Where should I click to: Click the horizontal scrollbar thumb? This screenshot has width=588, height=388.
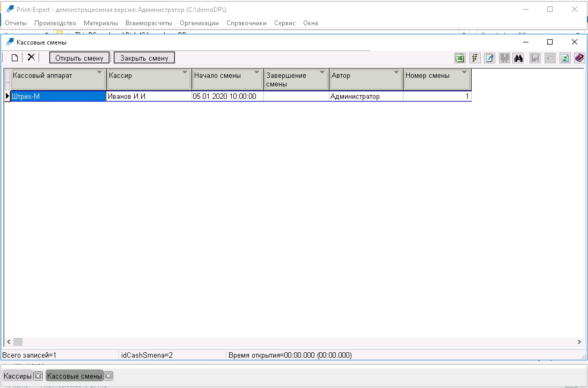pos(18,342)
